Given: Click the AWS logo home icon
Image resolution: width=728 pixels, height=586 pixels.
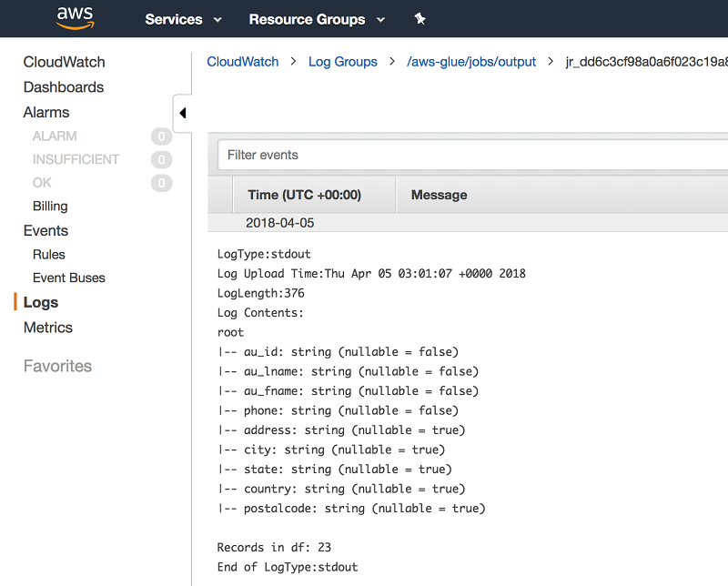Looking at the screenshot, I should point(75,17).
